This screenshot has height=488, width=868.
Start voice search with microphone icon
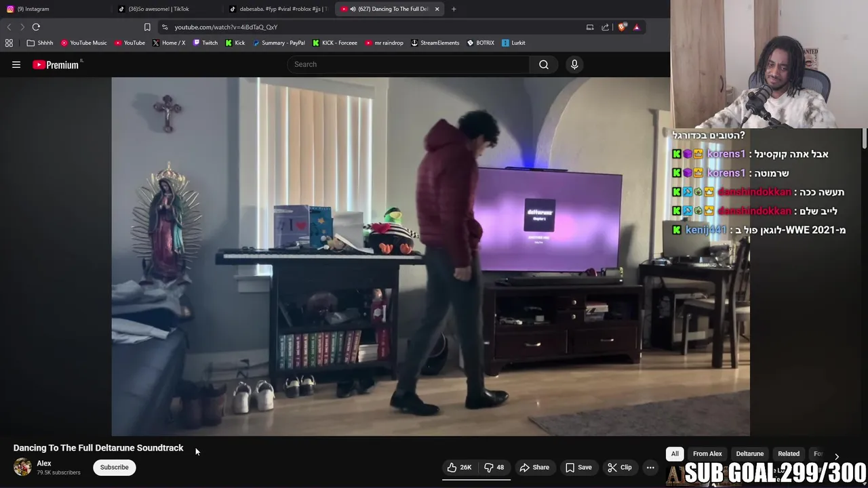pyautogui.click(x=574, y=64)
